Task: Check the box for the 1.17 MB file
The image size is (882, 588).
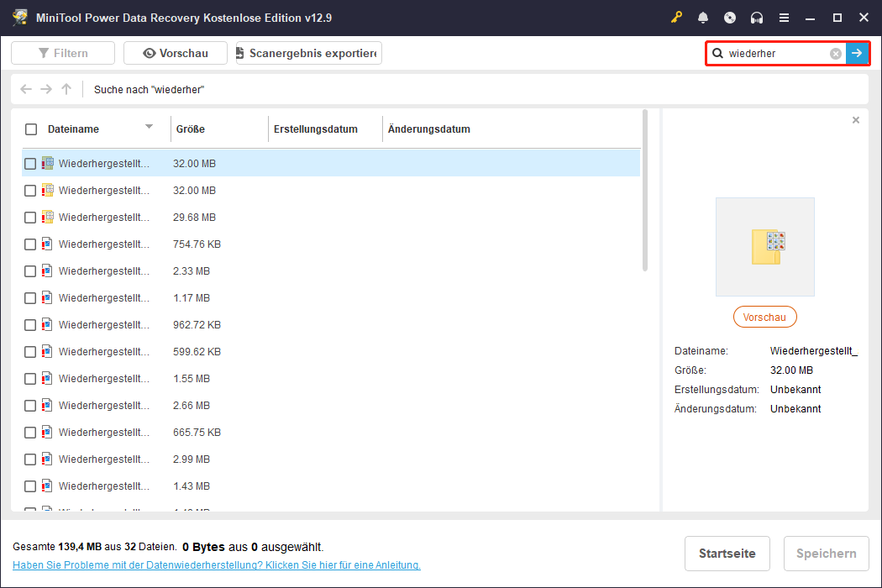Action: (x=30, y=298)
